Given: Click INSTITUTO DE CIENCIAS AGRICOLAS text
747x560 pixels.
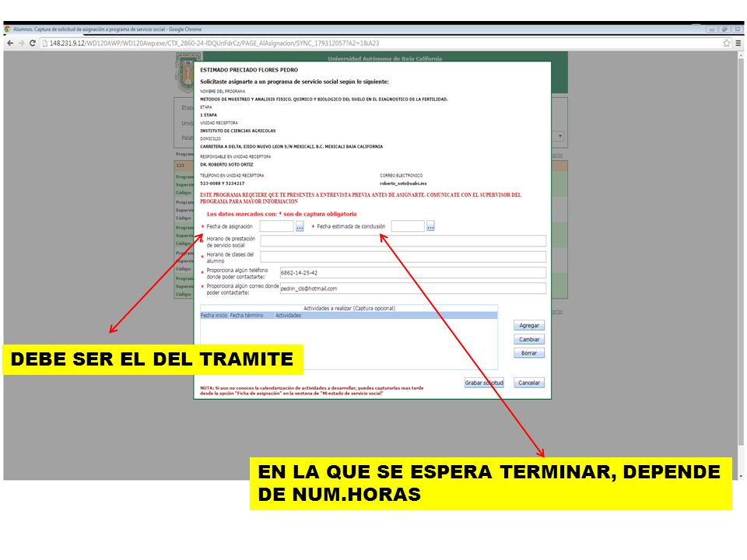Looking at the screenshot, I should point(238,131).
